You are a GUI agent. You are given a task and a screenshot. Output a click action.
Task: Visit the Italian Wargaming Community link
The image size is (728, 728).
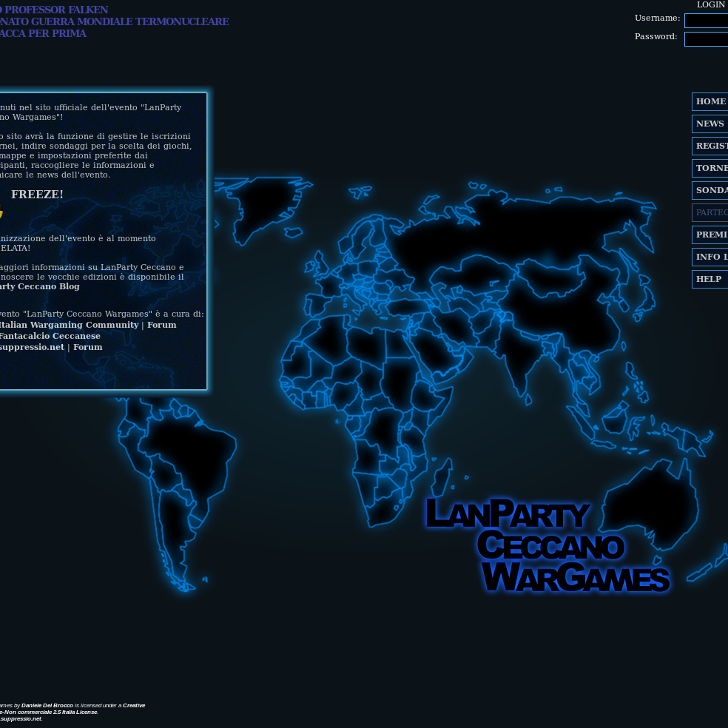pyautogui.click(x=70, y=325)
